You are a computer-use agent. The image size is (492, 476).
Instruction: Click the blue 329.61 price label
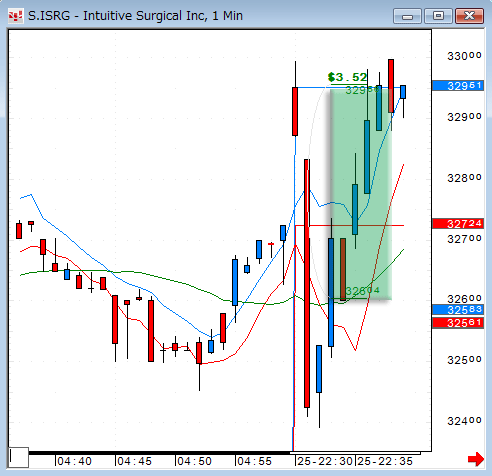coord(458,86)
